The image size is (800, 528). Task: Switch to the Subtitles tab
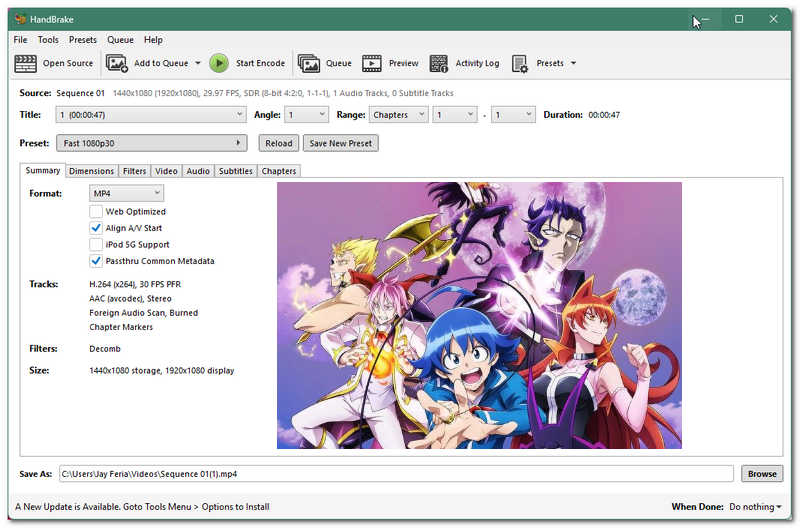pyautogui.click(x=235, y=171)
